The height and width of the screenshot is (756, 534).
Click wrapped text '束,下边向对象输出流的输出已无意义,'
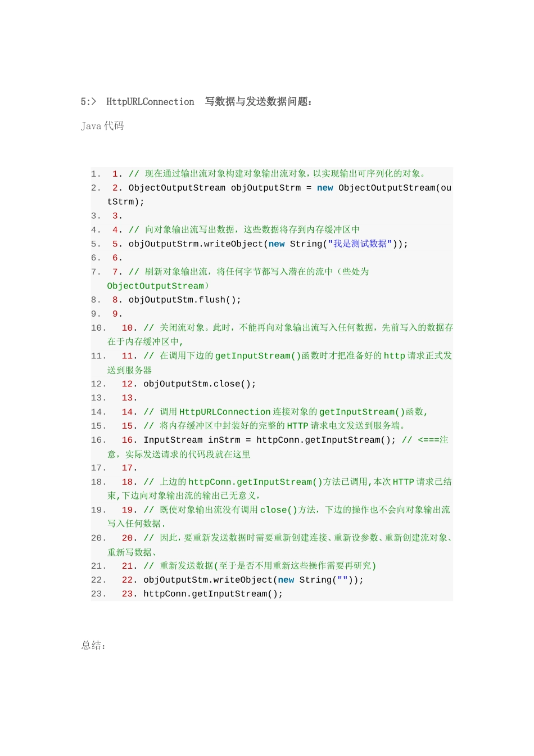[184, 496]
